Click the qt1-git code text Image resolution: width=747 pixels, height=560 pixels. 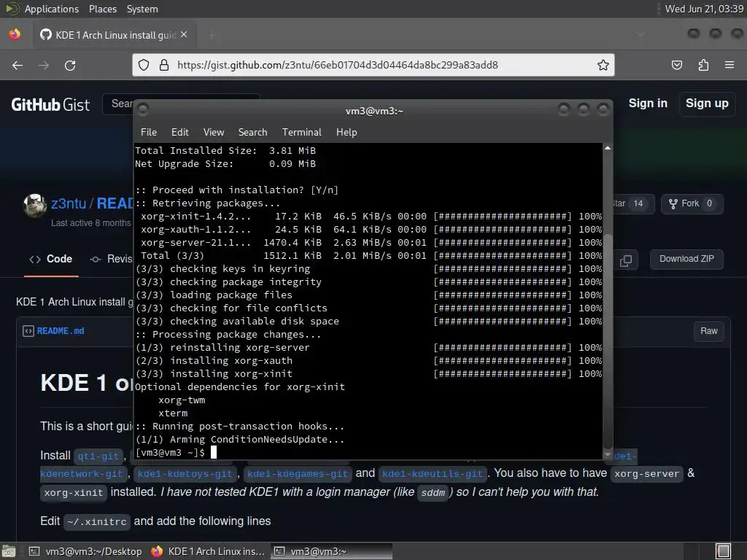98,456
